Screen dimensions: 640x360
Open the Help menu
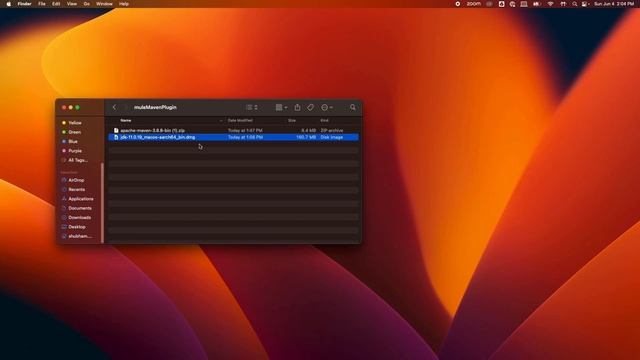tap(124, 4)
